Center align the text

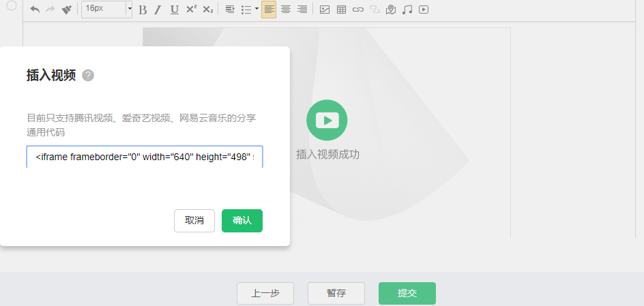(x=285, y=10)
